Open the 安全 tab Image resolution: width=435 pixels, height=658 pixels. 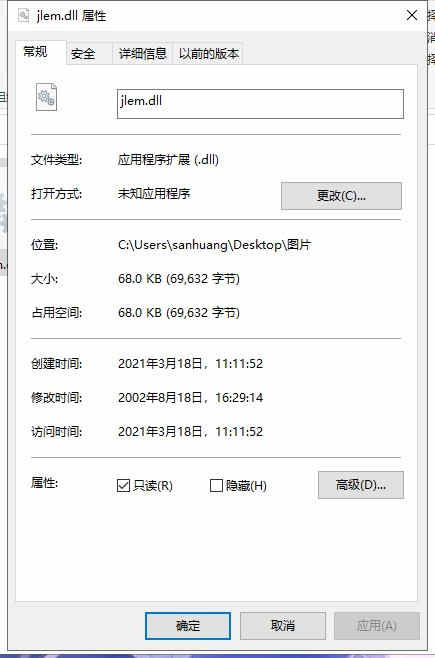click(x=83, y=54)
